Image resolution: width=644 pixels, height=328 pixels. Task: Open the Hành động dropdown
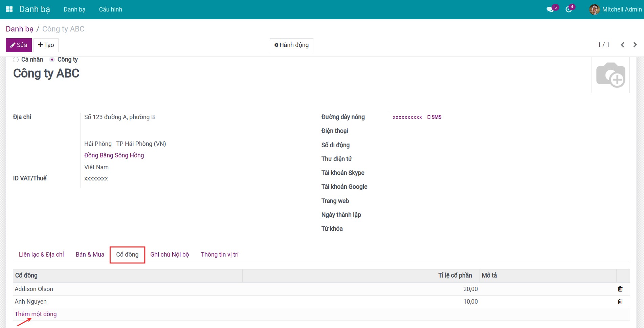[291, 45]
